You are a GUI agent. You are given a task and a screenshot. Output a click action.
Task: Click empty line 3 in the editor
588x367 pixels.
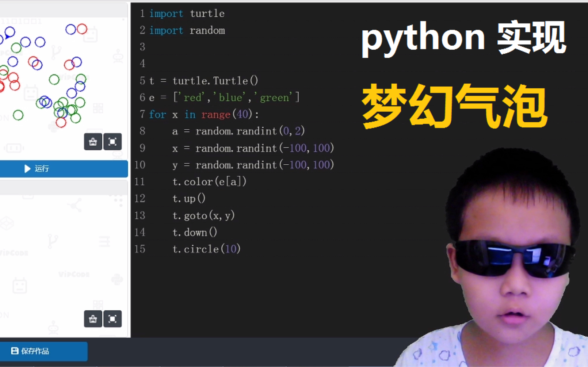(x=219, y=47)
